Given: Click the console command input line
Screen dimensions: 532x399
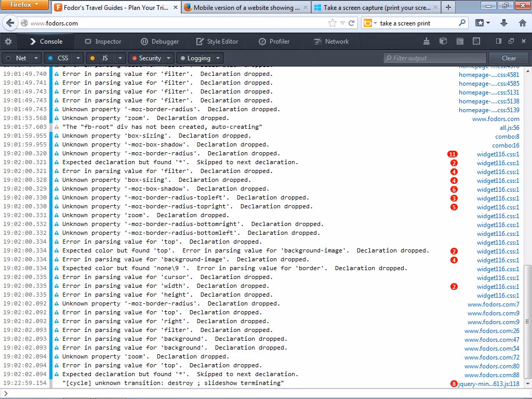Looking at the screenshot, I should pyautogui.click(x=266, y=394).
